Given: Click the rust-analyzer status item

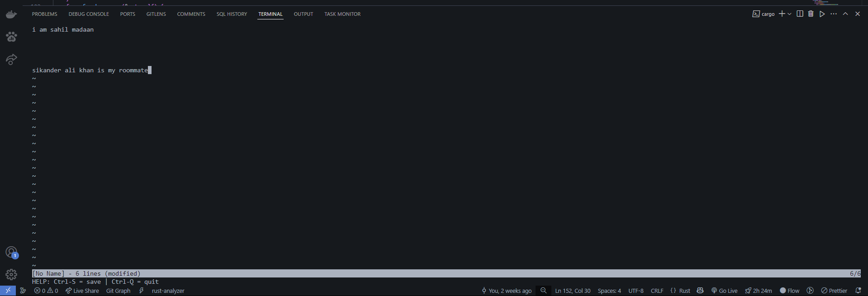Looking at the screenshot, I should [168, 291].
